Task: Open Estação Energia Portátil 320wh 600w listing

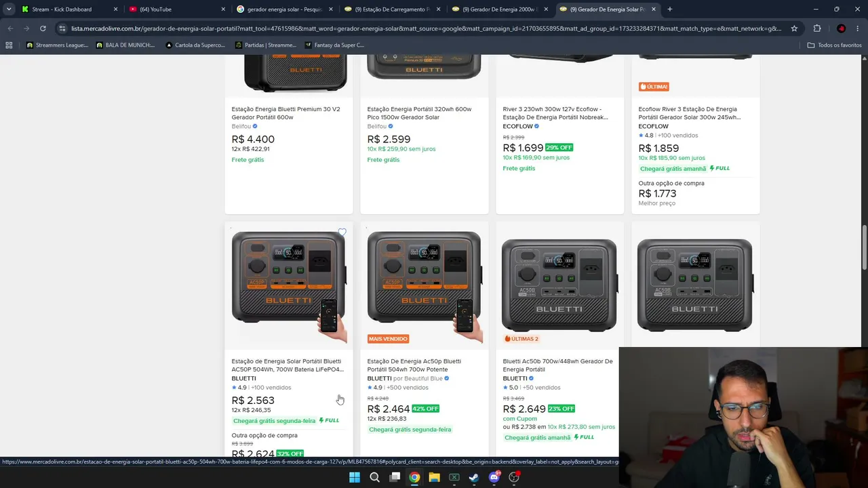Action: [x=419, y=113]
